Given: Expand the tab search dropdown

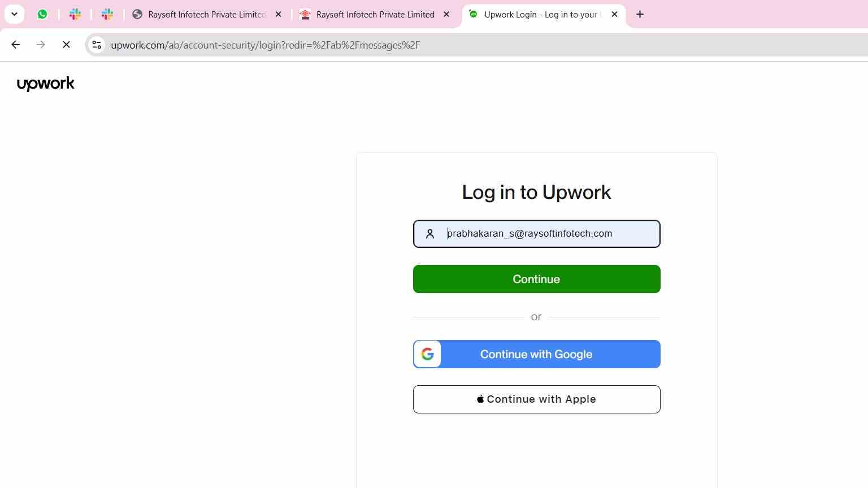Looking at the screenshot, I should point(14,15).
